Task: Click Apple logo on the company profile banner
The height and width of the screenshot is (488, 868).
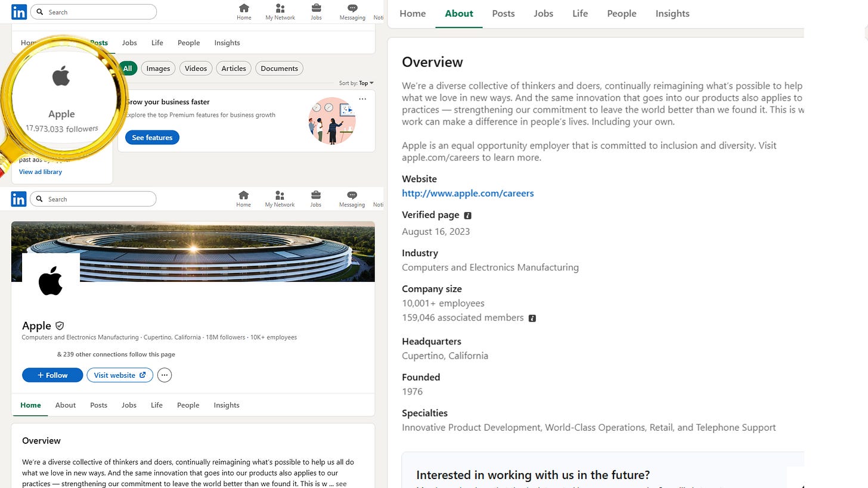Action: (51, 281)
